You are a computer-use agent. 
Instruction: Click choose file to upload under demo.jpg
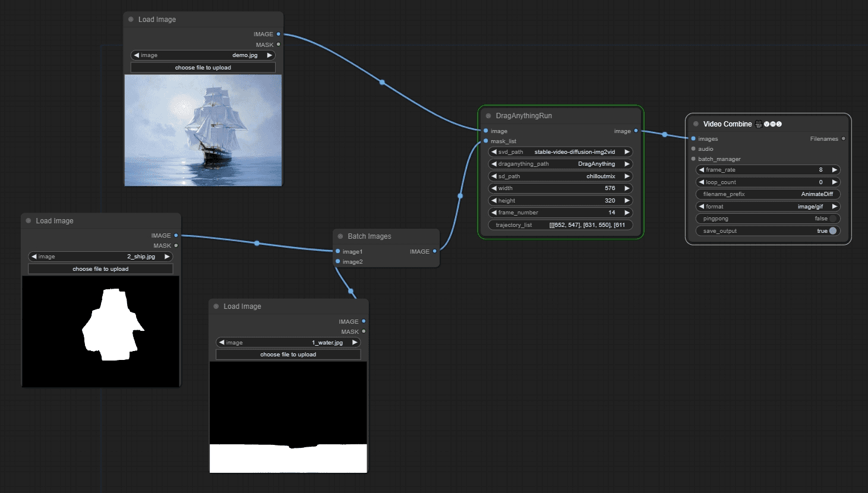tap(203, 68)
